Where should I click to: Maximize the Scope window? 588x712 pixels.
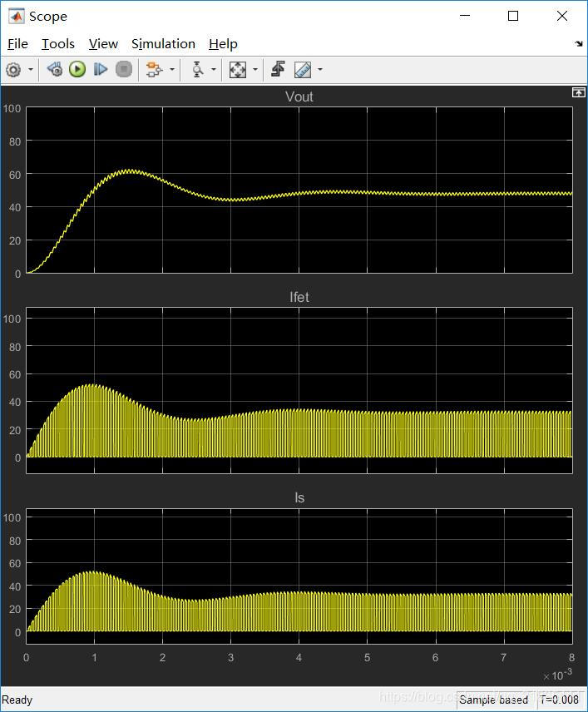[513, 16]
